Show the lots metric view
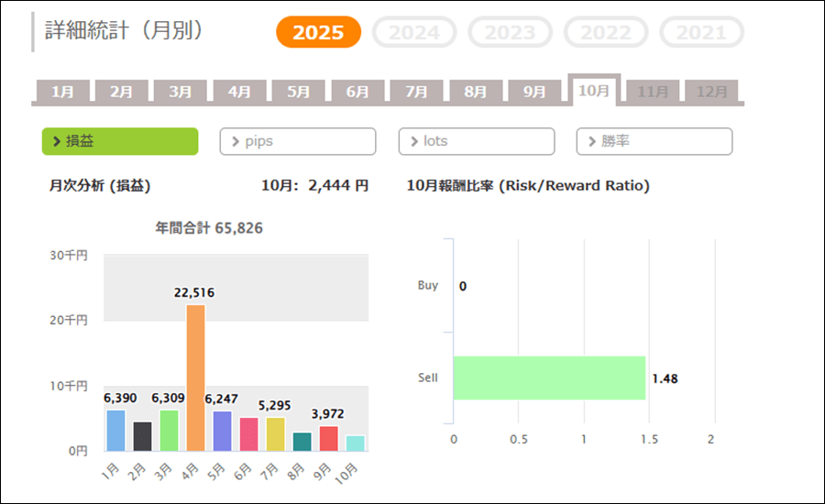This screenshot has height=504, width=825. click(476, 141)
